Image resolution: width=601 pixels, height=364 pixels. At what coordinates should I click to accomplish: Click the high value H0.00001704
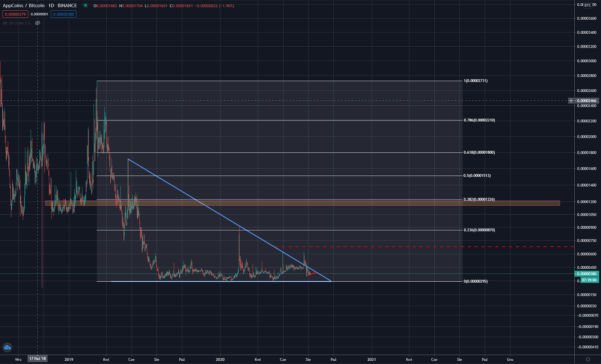pyautogui.click(x=130, y=6)
